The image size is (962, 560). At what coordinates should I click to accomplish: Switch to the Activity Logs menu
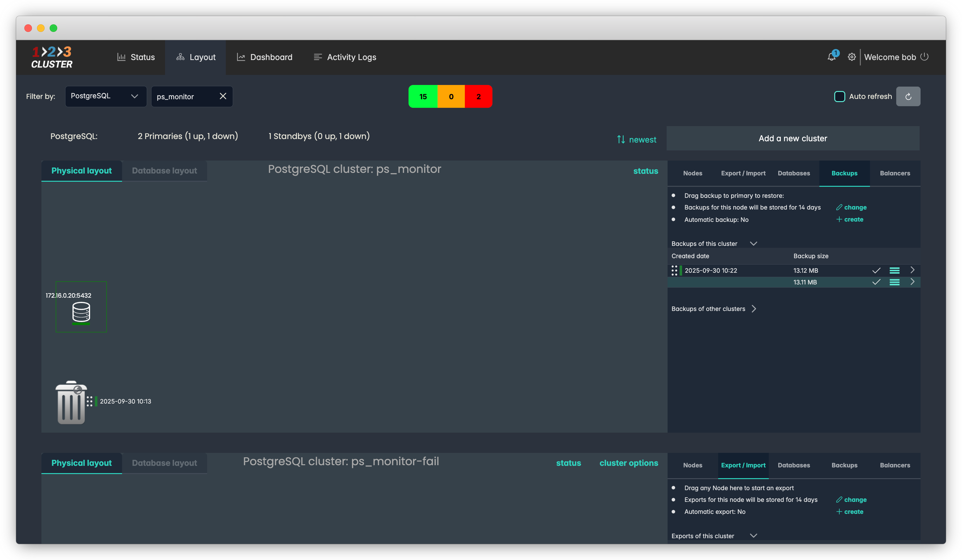click(x=345, y=57)
